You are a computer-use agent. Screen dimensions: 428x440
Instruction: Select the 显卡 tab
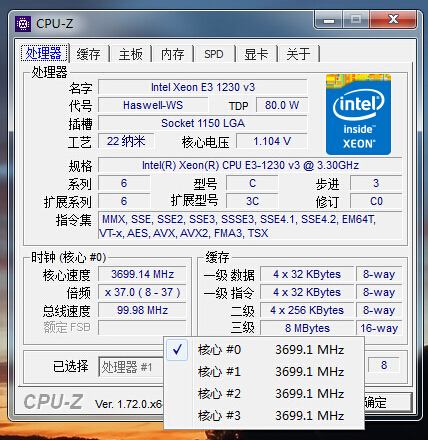click(x=256, y=54)
